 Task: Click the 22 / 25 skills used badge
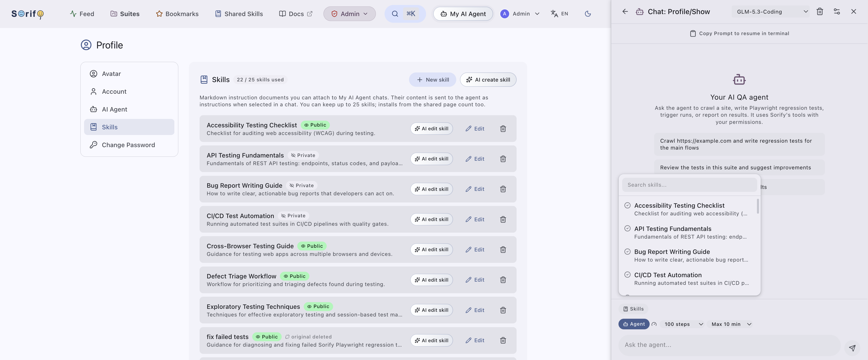(x=260, y=80)
